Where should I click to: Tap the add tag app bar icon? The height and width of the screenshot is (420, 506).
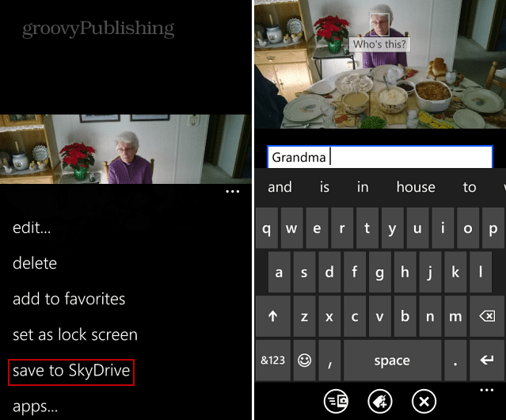[x=380, y=401]
